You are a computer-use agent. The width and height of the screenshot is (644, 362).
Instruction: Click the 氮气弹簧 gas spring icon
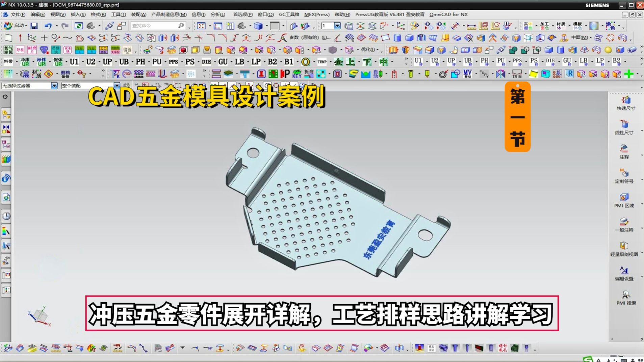(x=8, y=50)
